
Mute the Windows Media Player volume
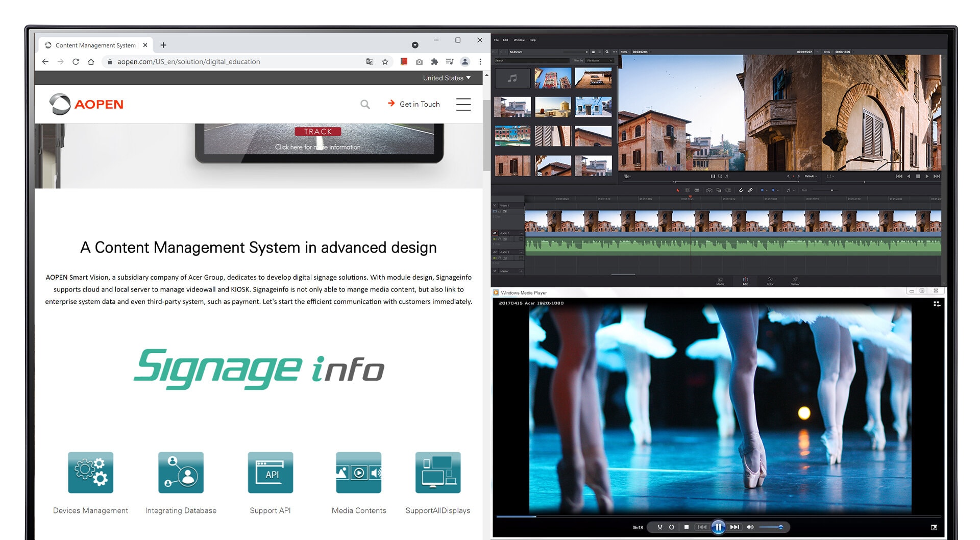coord(750,527)
